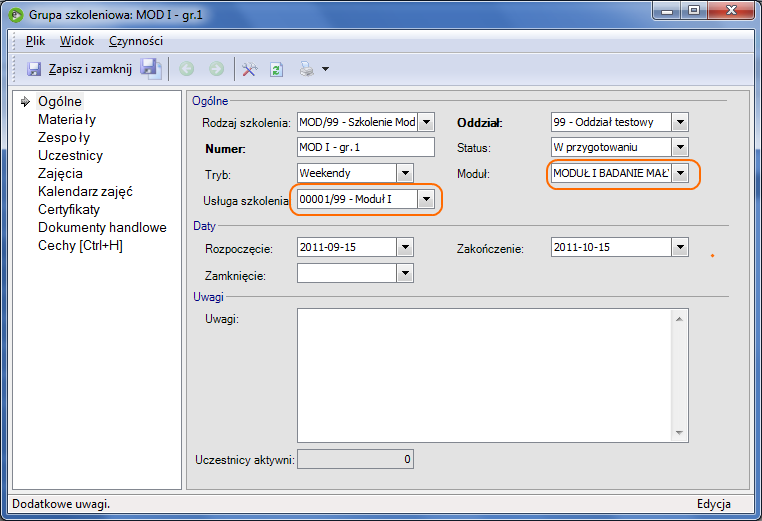Click the Uczestnicy aktywni field
The image size is (762, 521).
355,459
